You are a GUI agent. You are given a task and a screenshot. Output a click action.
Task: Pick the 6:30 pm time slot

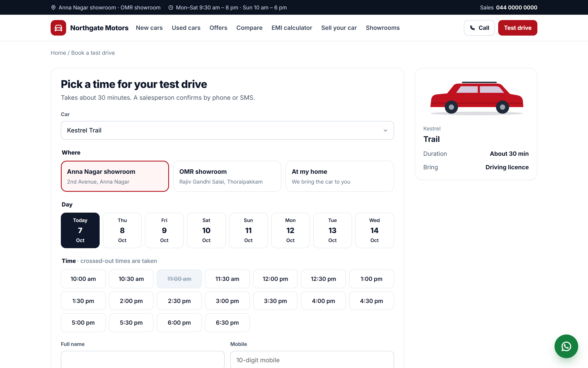[x=227, y=322]
